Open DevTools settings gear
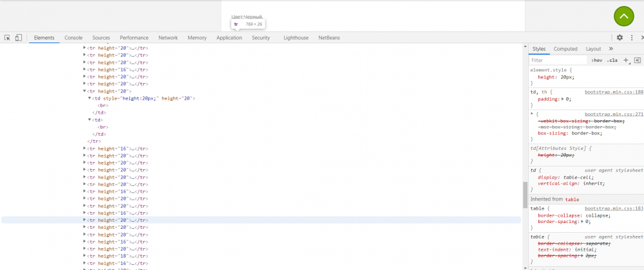The image size is (644, 270). pyautogui.click(x=620, y=38)
